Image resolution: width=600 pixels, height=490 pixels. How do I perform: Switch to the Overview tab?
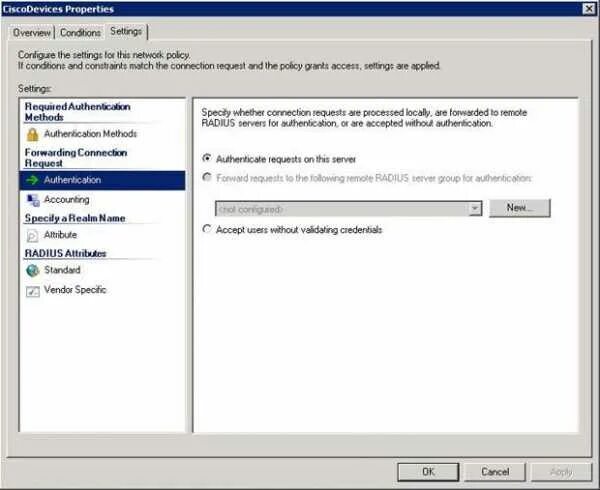(31, 33)
